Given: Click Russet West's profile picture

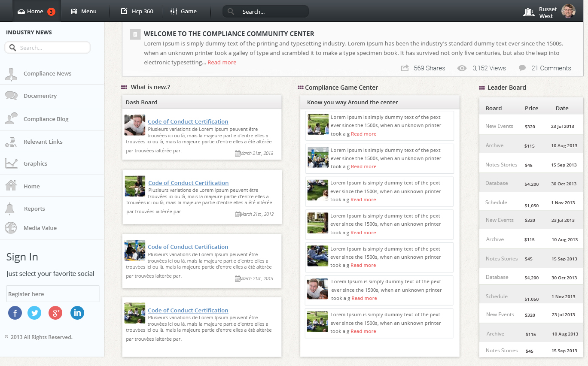Looking at the screenshot, I should pyautogui.click(x=568, y=11).
